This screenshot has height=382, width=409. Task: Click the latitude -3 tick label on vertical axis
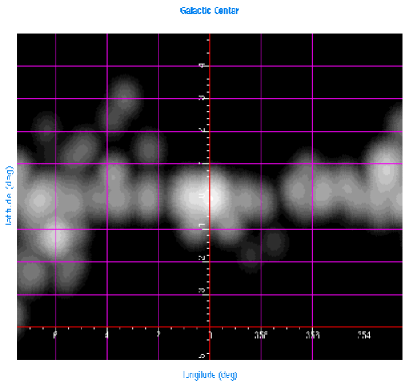click(201, 291)
